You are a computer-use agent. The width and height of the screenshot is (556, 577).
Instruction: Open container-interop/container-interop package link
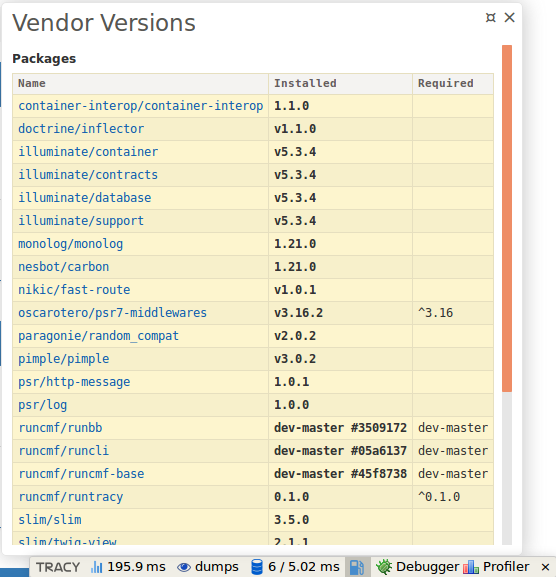pos(141,106)
